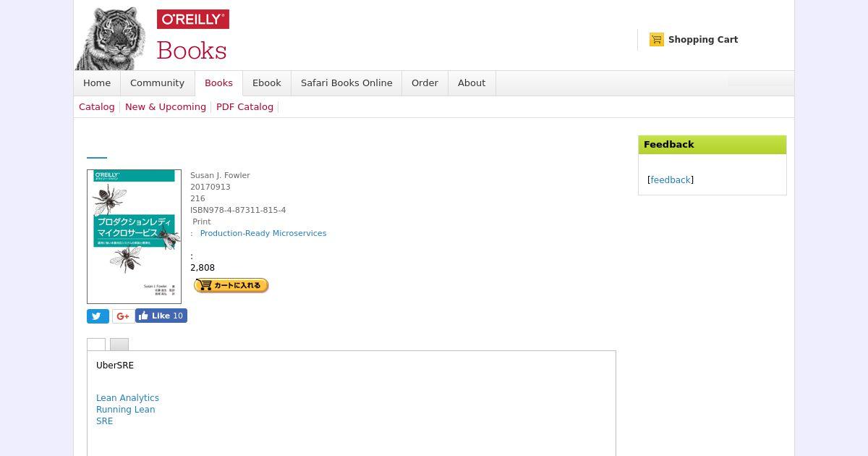Click the Shopping Cart text link

tap(703, 40)
